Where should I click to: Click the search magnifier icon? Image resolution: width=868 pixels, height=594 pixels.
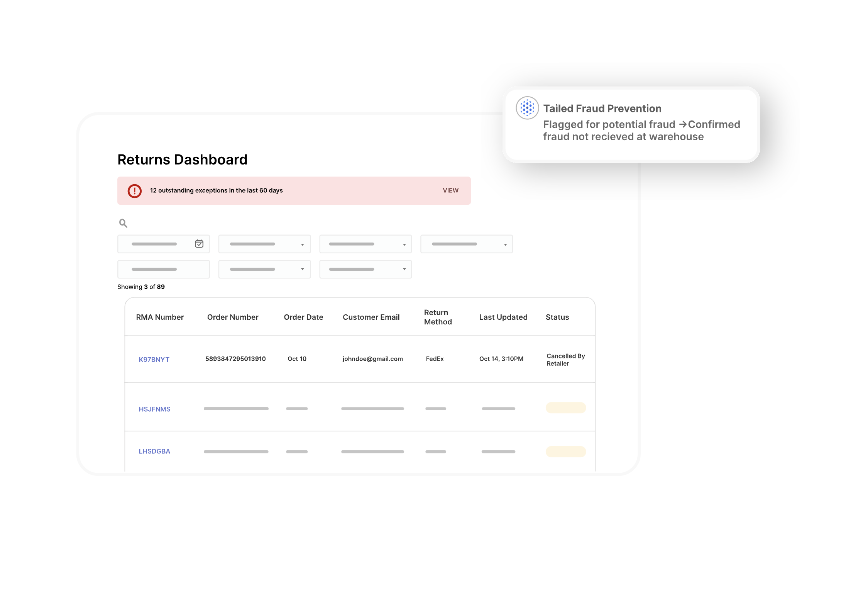point(123,223)
